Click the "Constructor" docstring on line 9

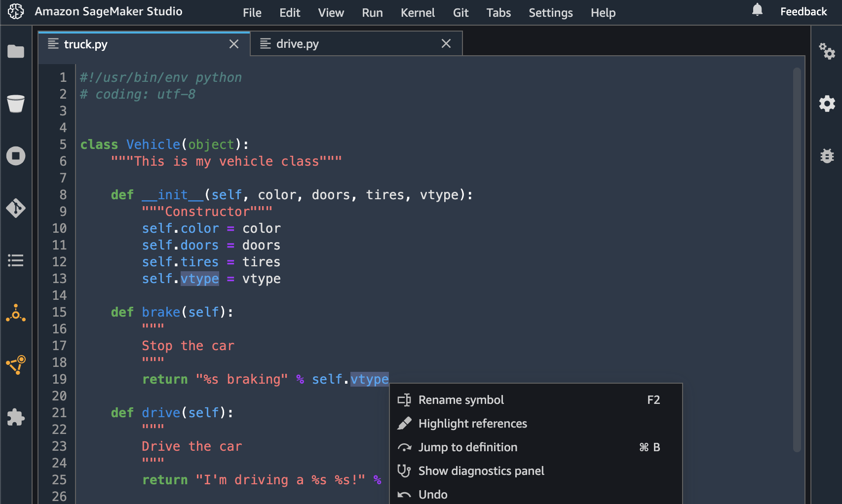(x=207, y=212)
